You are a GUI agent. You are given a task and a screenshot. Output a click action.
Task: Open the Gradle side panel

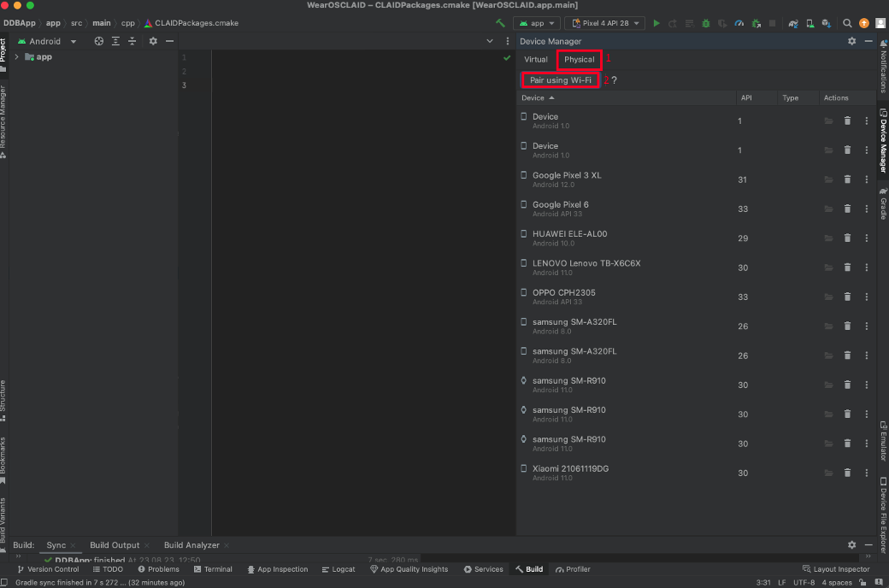point(883,203)
